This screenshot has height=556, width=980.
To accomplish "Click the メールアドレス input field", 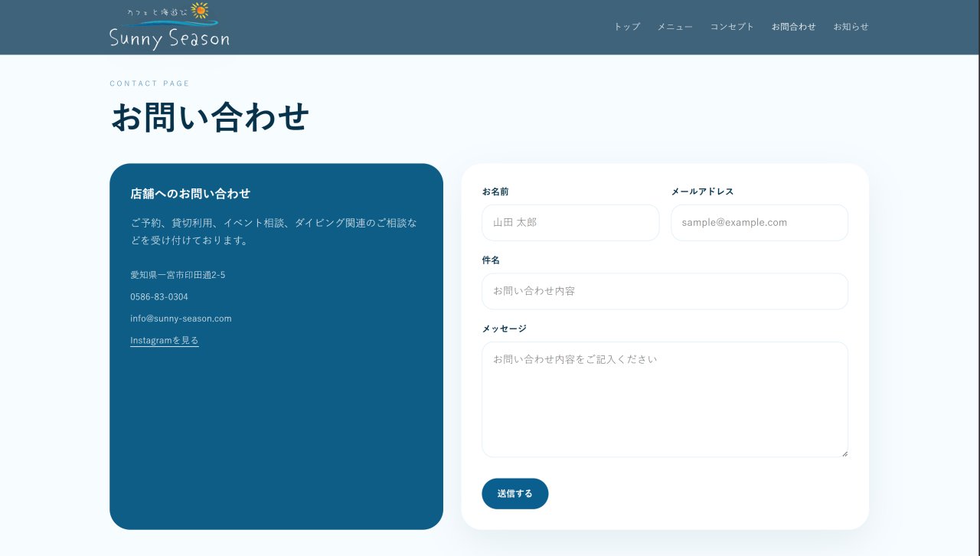I will point(759,223).
